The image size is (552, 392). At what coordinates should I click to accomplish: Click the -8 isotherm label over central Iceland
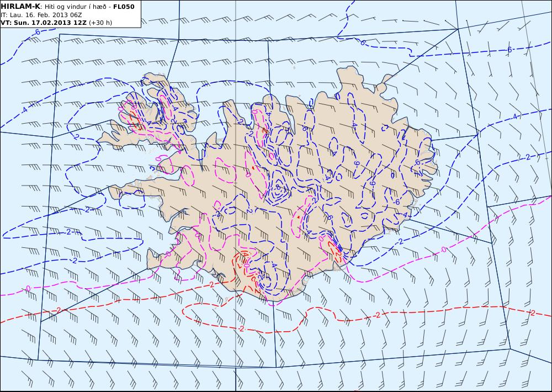278,187
